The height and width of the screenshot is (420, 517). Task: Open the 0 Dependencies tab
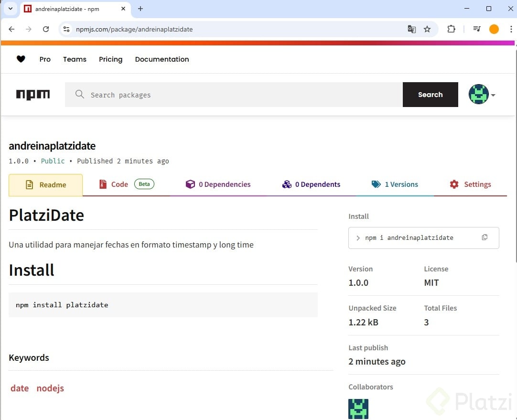pos(218,184)
